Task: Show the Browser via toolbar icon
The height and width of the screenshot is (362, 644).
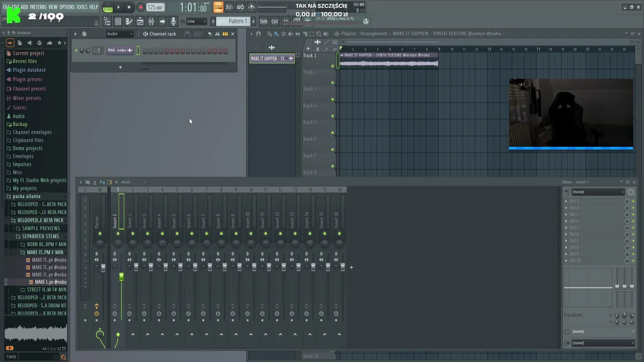Action: click(x=107, y=21)
